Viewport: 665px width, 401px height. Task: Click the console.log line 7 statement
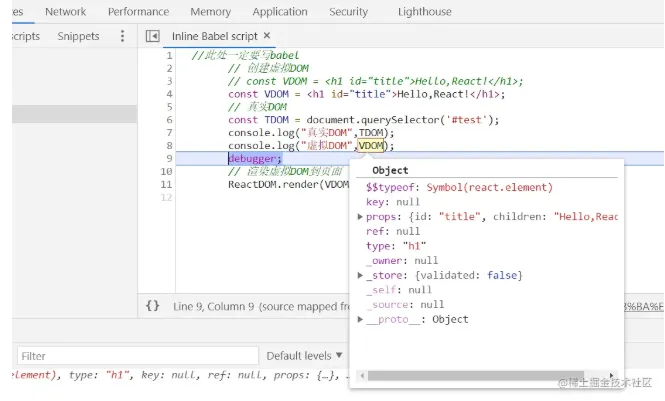311,133
